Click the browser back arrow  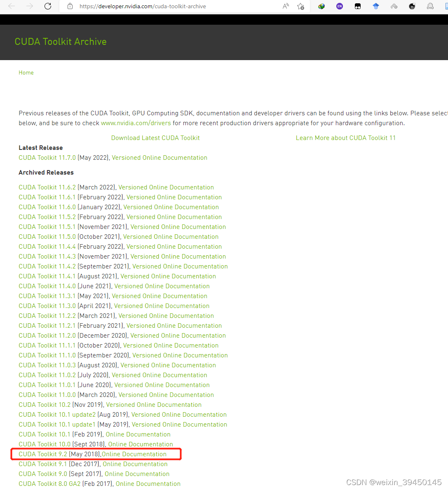click(12, 6)
